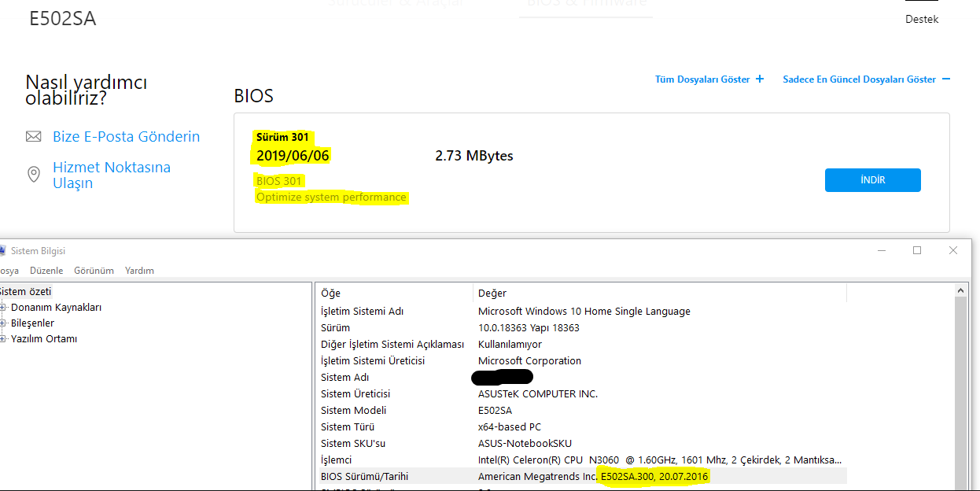This screenshot has width=980, height=491.
Task: Open the Görünüm menu in Sistem Bilgisi
Action: pyautogui.click(x=94, y=271)
